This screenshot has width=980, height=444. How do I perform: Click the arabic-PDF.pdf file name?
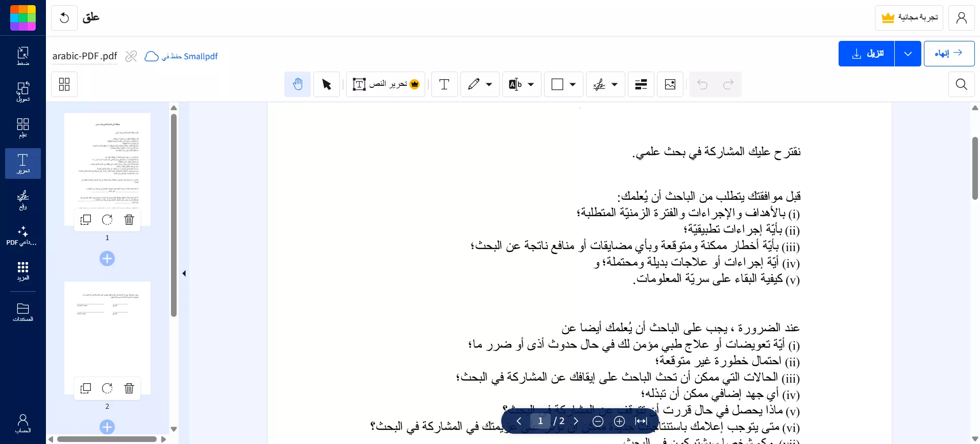[x=85, y=56]
